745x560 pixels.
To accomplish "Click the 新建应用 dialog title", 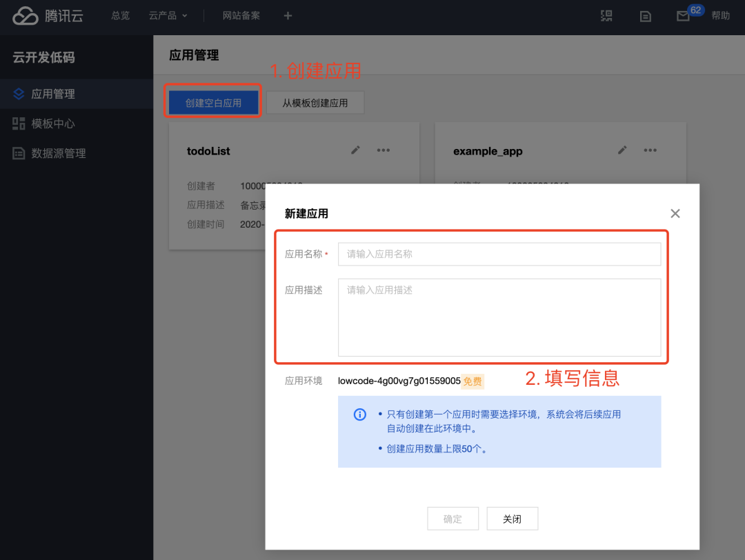I will point(306,214).
